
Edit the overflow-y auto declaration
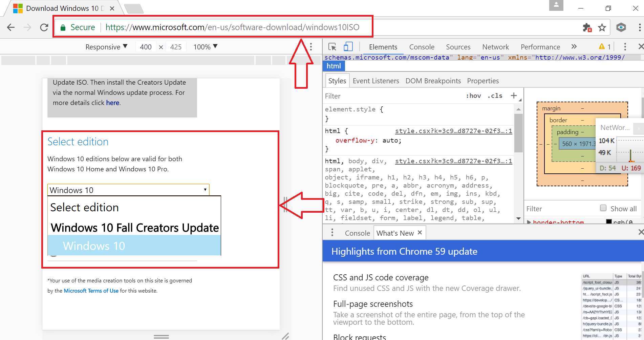click(x=368, y=140)
